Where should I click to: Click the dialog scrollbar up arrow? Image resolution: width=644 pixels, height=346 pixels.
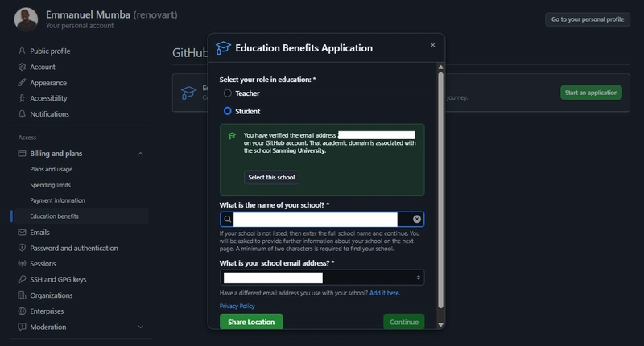tap(440, 67)
